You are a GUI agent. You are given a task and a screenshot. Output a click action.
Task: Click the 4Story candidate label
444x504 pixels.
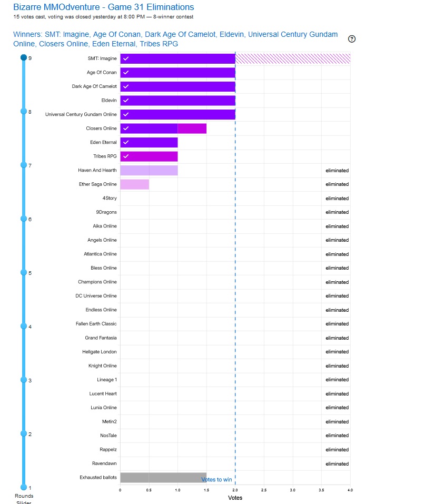click(x=110, y=199)
